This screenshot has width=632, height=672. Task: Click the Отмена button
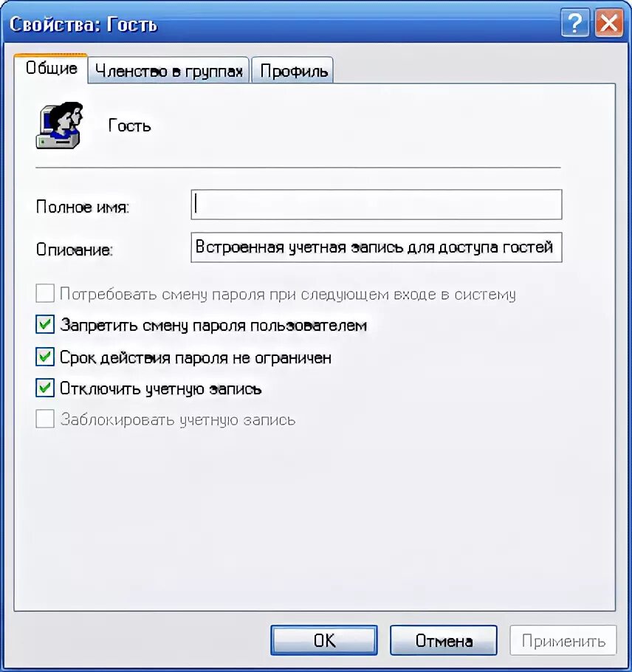point(444,640)
